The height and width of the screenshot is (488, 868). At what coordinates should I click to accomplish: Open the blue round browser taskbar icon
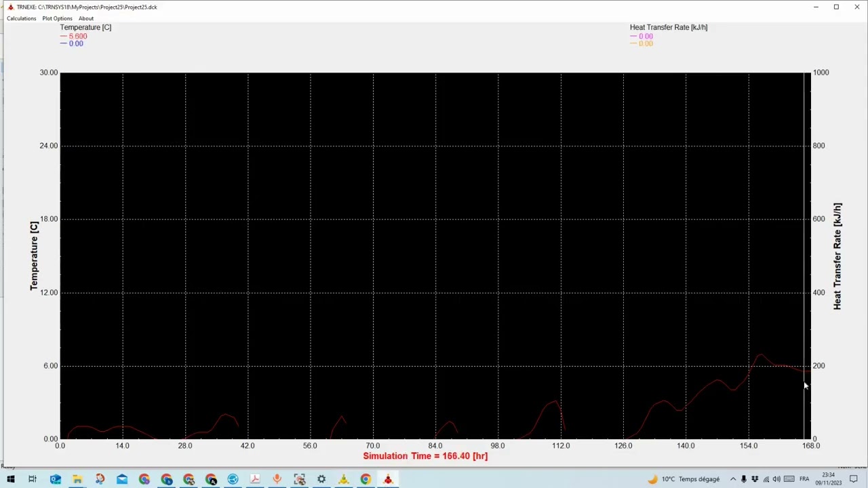(x=233, y=479)
